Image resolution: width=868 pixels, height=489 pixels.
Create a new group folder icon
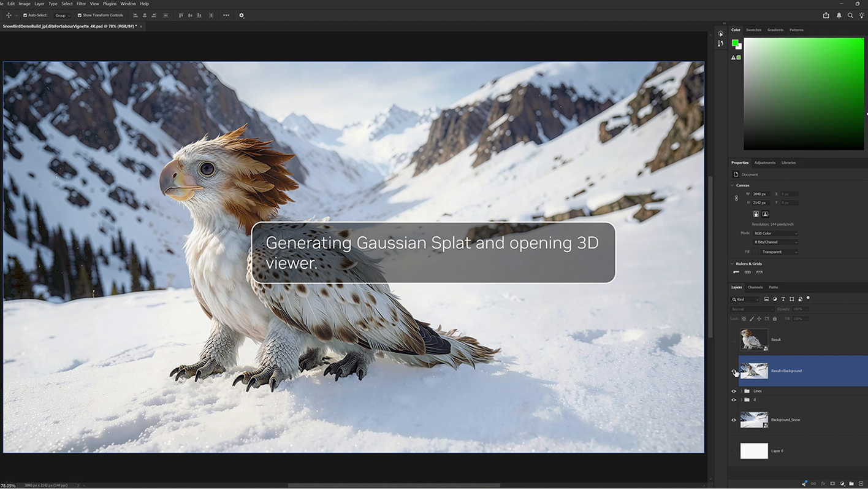tap(851, 483)
